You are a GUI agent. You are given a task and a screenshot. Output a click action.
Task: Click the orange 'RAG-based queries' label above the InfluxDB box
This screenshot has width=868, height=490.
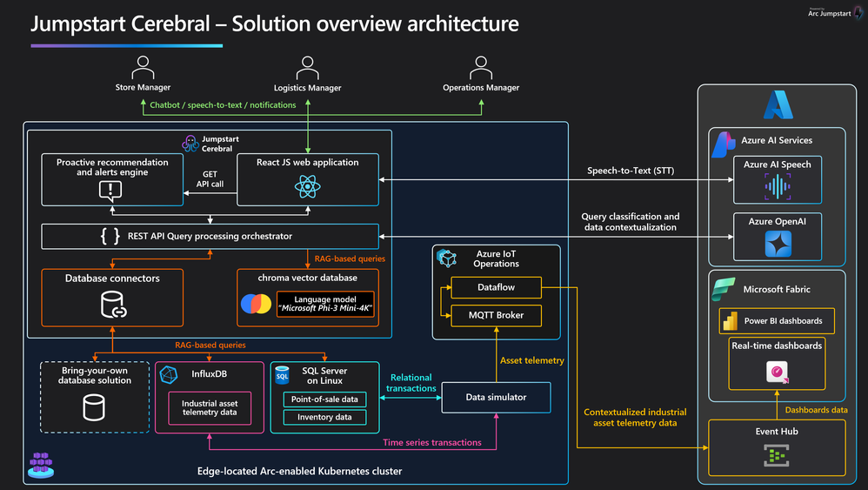pyautogui.click(x=210, y=345)
